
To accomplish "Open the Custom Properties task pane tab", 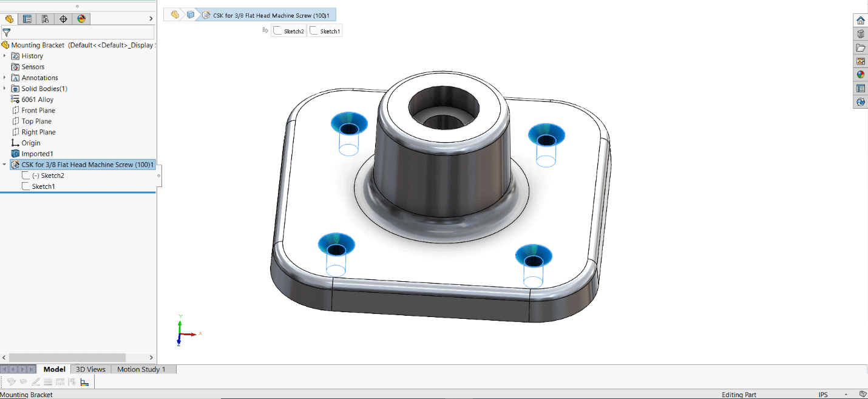I will pos(860,89).
